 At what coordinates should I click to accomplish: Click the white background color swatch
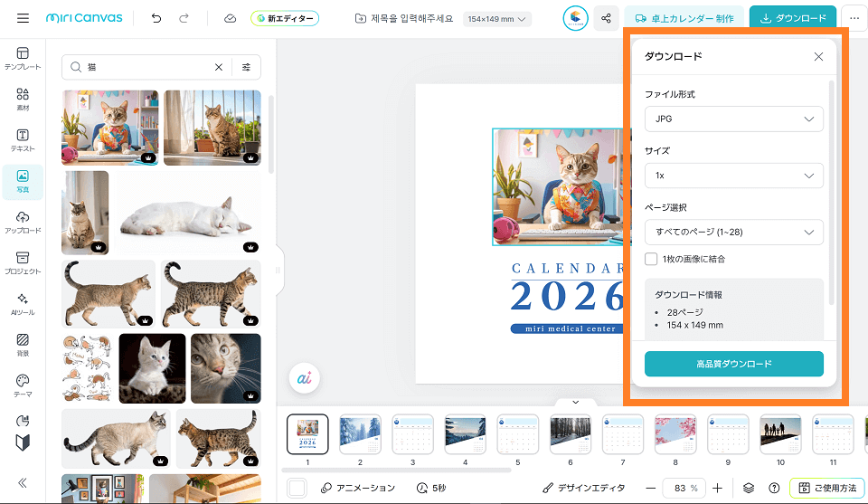coord(297,488)
